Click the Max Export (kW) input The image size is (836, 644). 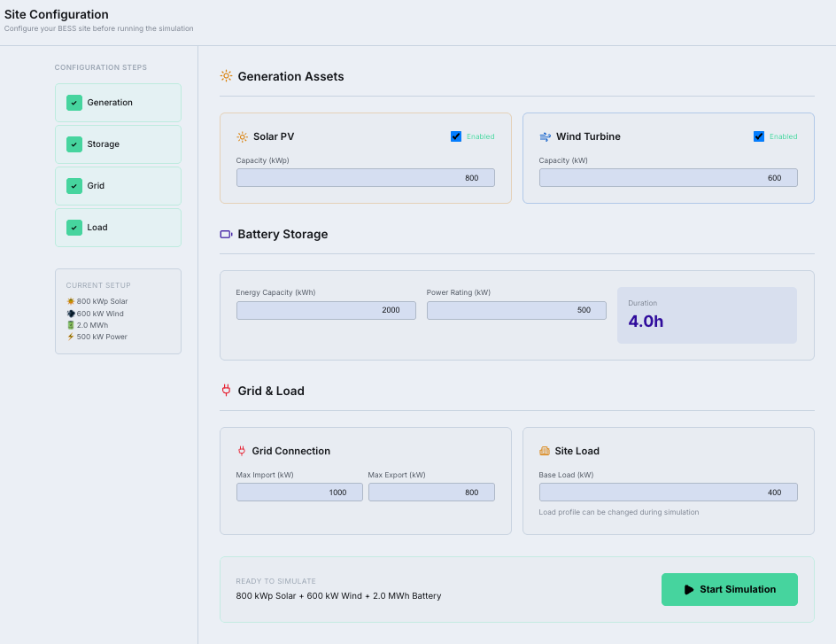[431, 493]
